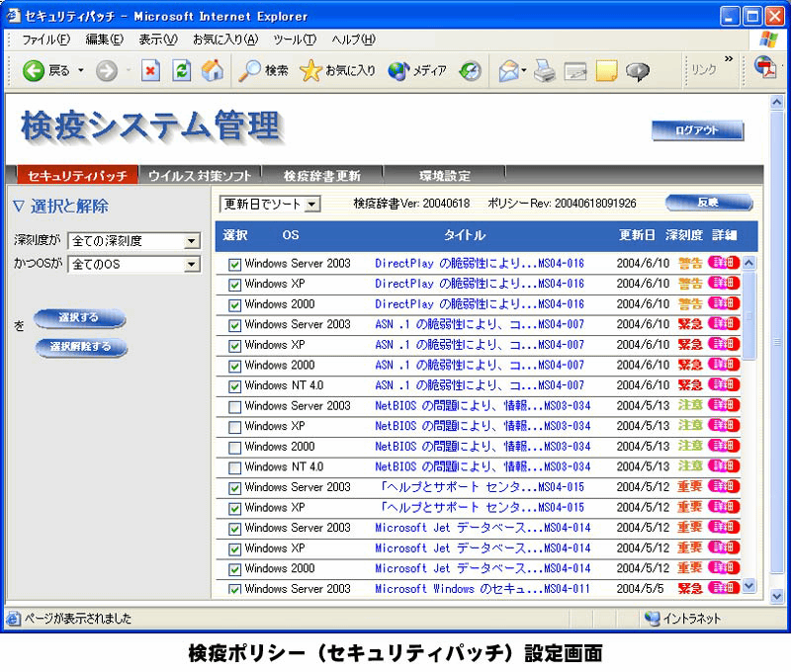Expand the リンク toolbar chevron
Image resolution: width=791 pixels, height=672 pixels.
tap(729, 59)
